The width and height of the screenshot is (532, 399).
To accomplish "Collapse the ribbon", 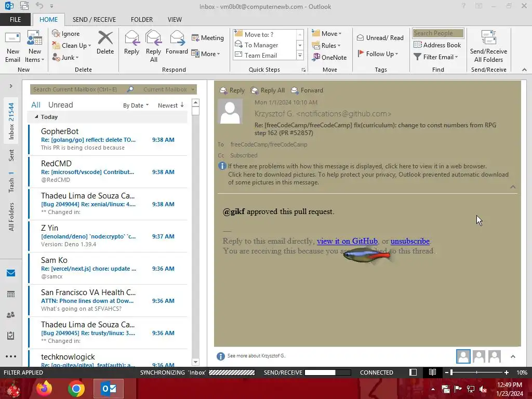I will point(524,70).
